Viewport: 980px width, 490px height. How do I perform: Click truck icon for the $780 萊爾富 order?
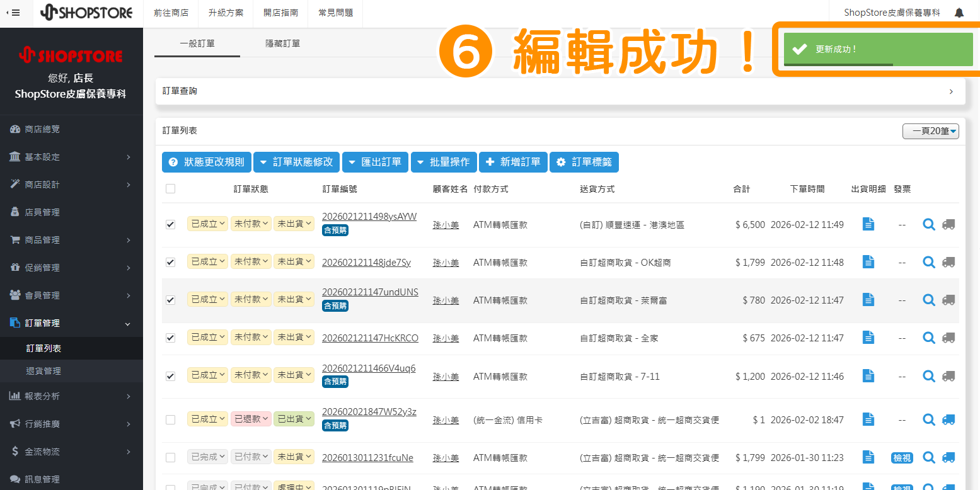948,300
